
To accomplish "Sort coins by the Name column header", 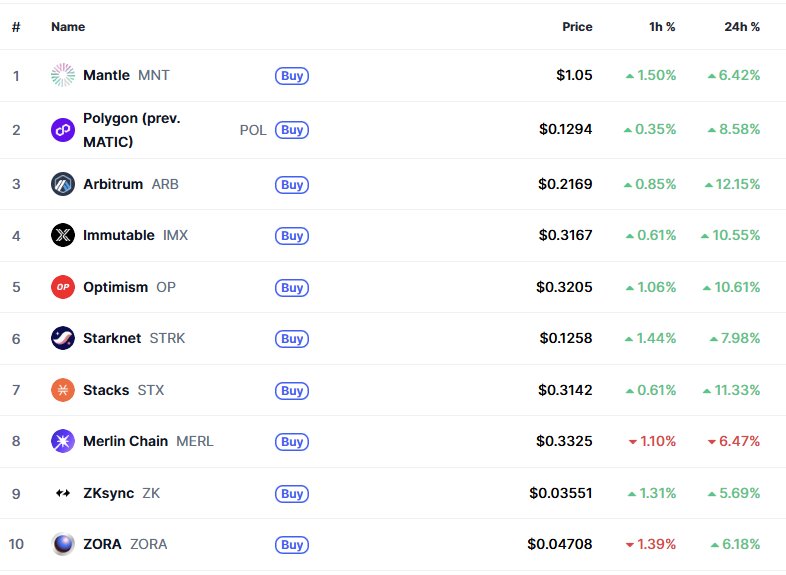I will click(x=68, y=27).
